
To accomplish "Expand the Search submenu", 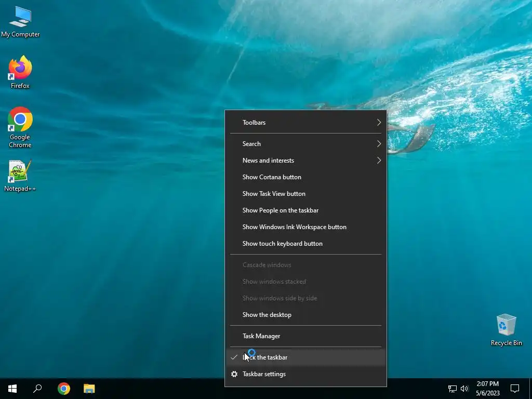I will pyautogui.click(x=305, y=144).
